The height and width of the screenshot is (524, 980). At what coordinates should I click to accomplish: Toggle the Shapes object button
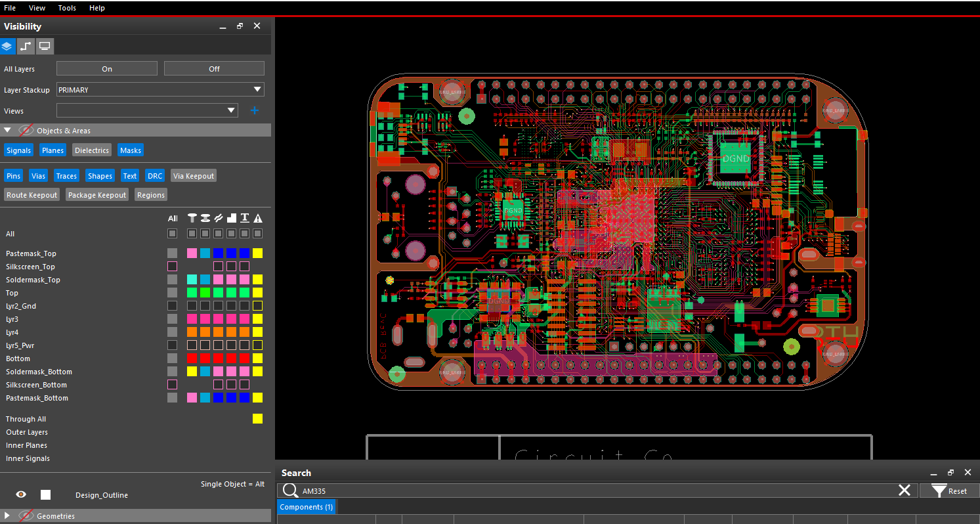coord(100,176)
